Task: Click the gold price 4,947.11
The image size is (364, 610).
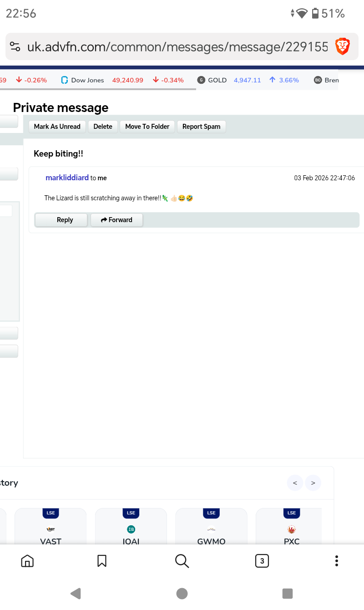Action: point(248,80)
